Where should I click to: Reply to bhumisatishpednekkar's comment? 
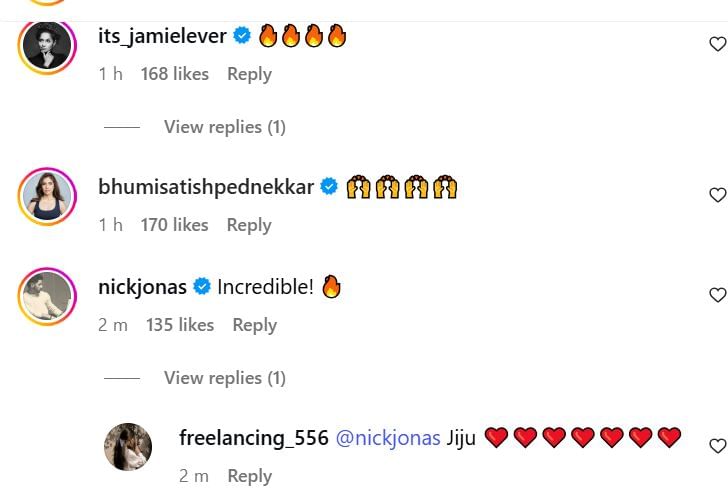point(249,225)
